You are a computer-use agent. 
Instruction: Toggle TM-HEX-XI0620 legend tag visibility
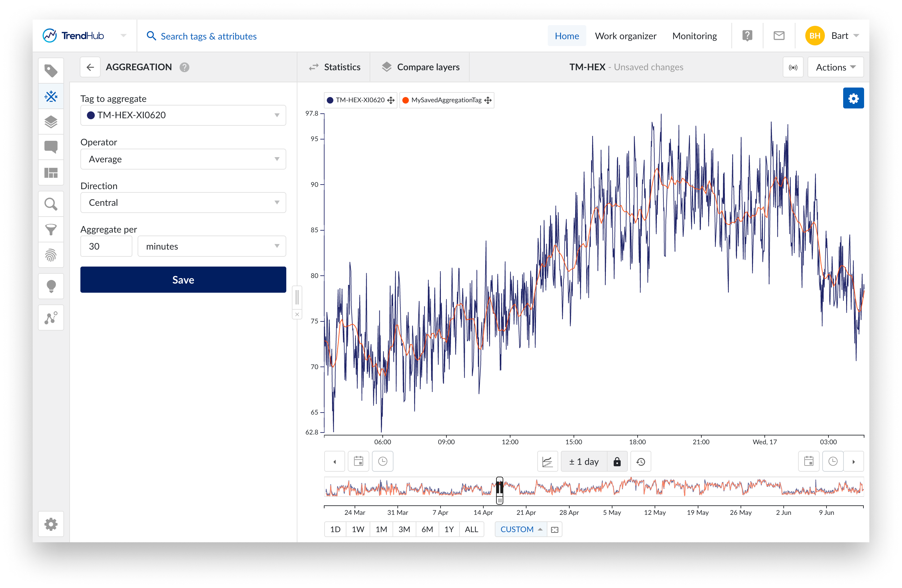360,100
